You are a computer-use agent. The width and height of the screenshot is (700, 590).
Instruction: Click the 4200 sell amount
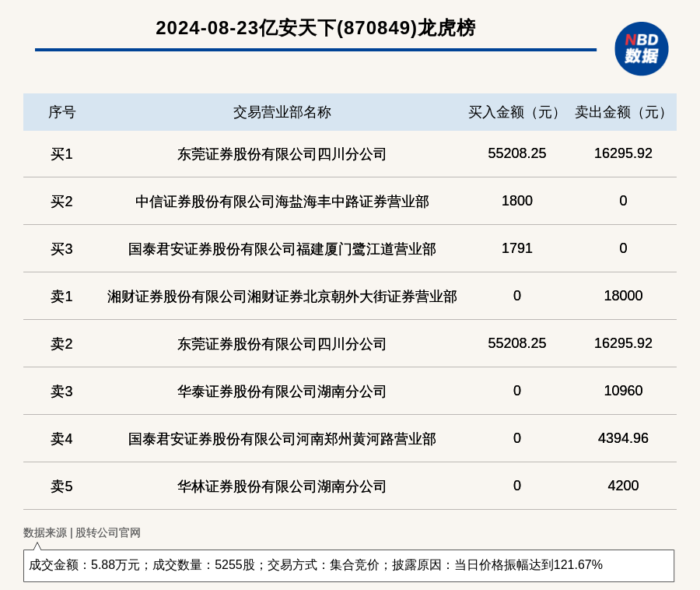point(623,486)
